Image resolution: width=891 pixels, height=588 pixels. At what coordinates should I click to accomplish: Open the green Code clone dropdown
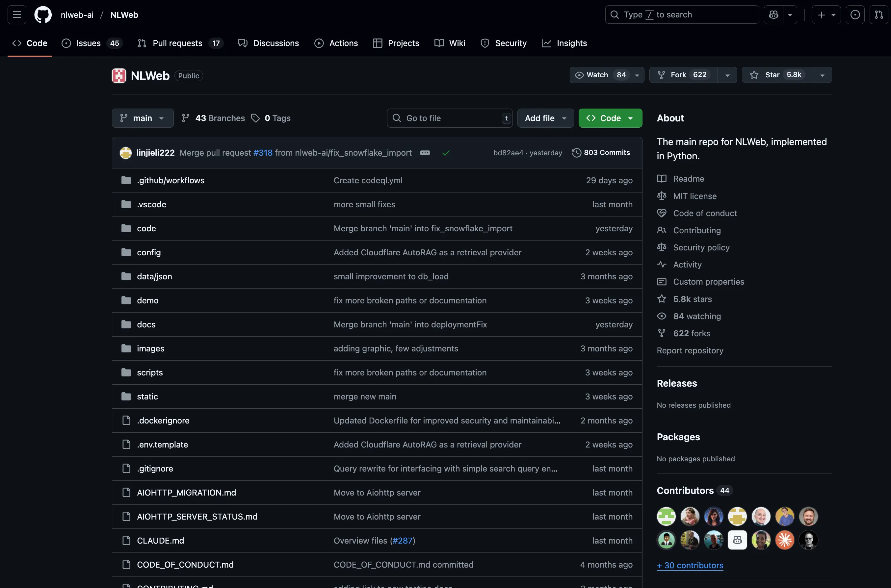(x=610, y=118)
